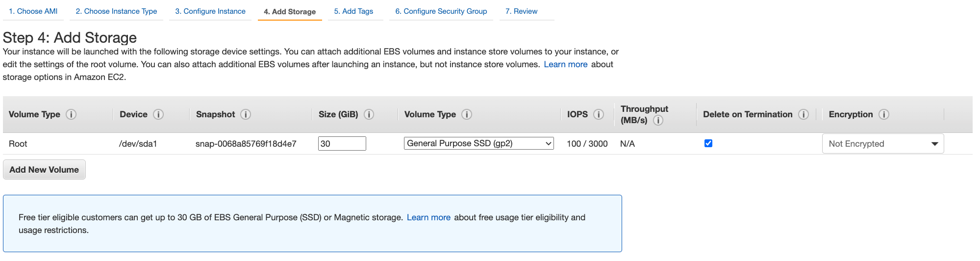View Delete on Termination info icon
This screenshot has height=261, width=980.
[x=803, y=114]
